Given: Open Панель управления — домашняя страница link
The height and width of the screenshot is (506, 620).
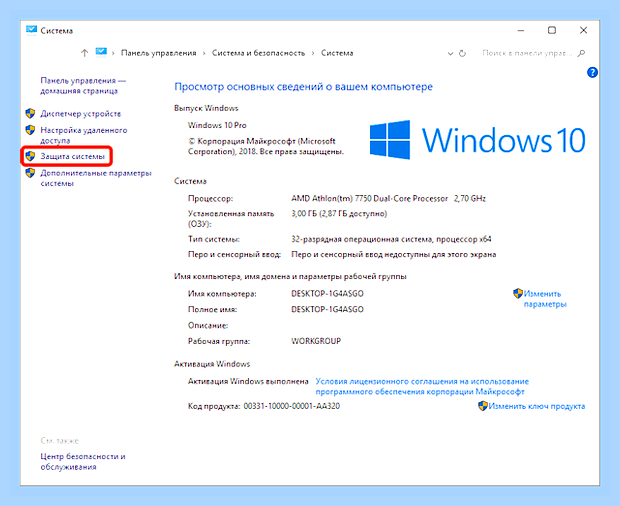Looking at the screenshot, I should tap(83, 86).
